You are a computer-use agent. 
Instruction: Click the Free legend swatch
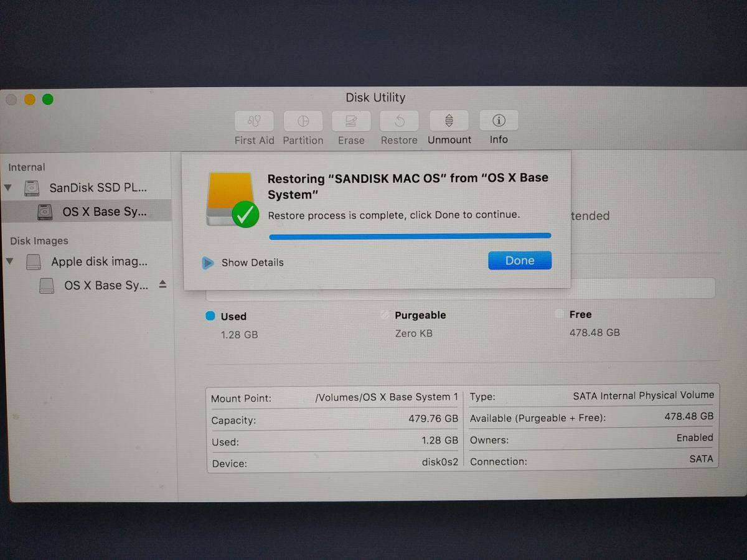click(559, 314)
